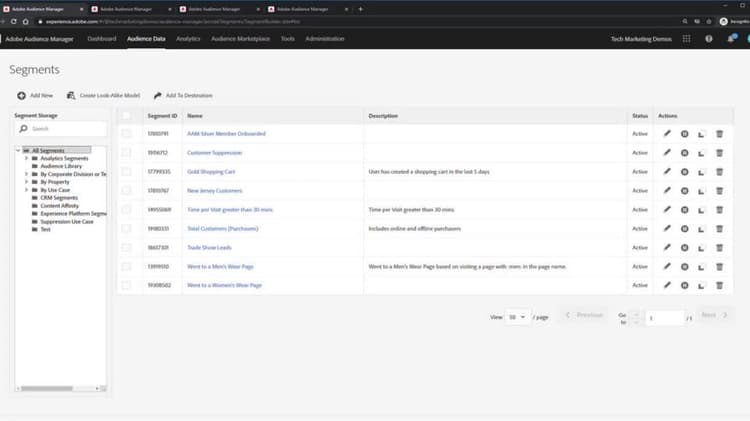The height and width of the screenshot is (421, 750).
Task: Clone the AAM Silver Member Onboarded segment
Action: [701, 134]
